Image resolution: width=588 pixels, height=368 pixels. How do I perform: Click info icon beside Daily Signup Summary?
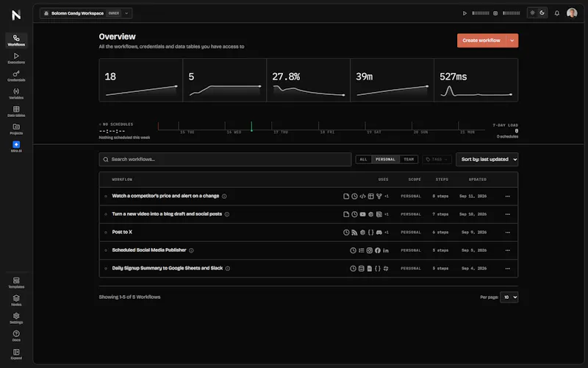coord(228,269)
